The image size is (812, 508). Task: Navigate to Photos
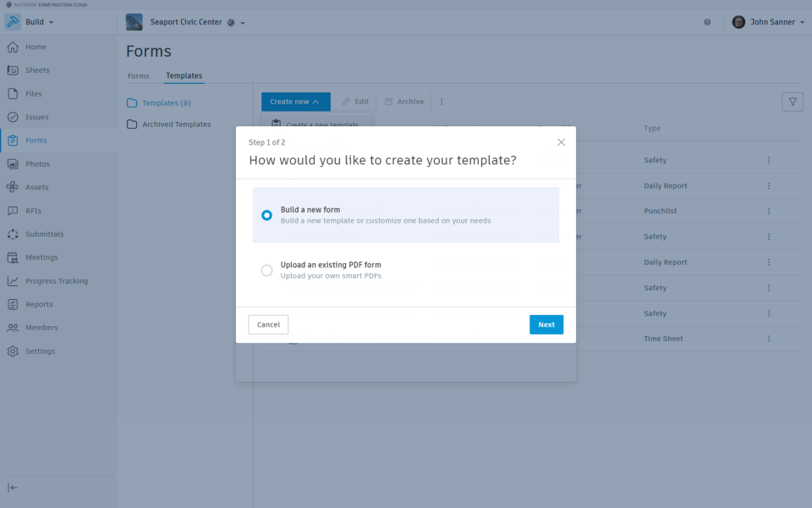(x=38, y=163)
